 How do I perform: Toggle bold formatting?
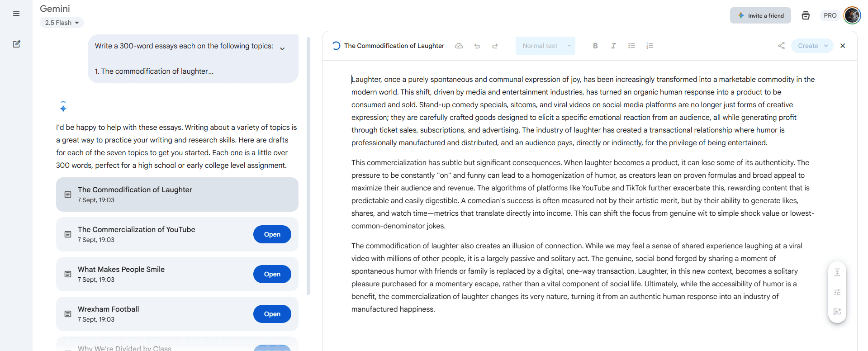[x=595, y=46]
